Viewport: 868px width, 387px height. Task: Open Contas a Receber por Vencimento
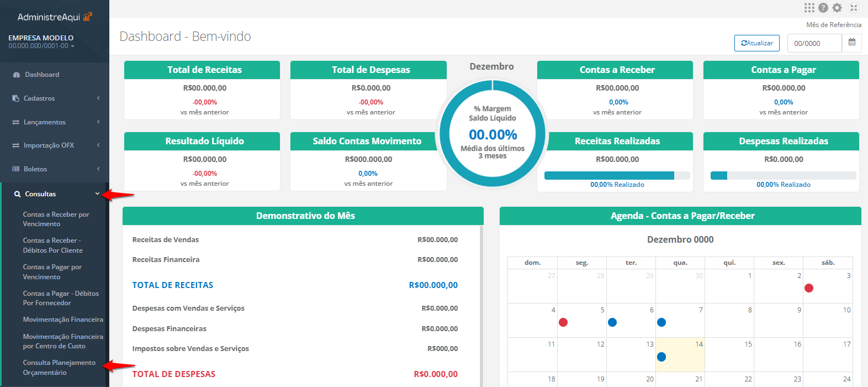point(56,219)
